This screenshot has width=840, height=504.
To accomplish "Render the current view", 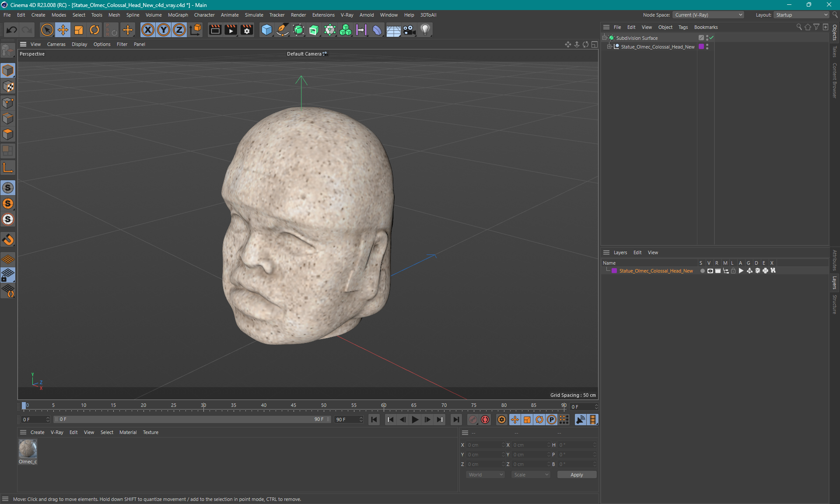I will 215,30.
